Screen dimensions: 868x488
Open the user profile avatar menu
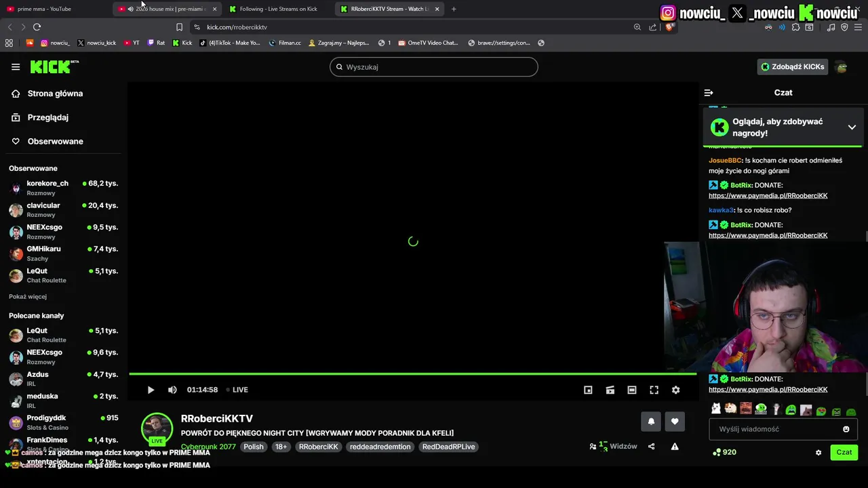(x=842, y=67)
